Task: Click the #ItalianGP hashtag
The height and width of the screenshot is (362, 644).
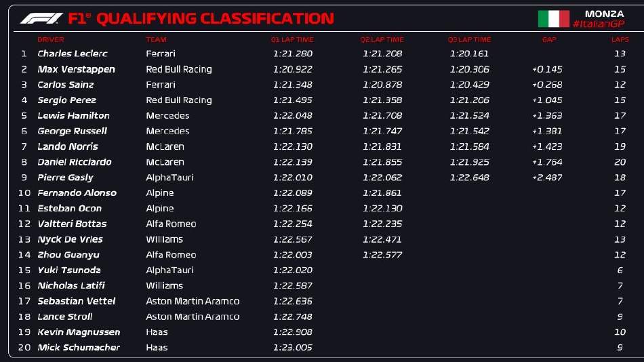Action: (x=597, y=24)
